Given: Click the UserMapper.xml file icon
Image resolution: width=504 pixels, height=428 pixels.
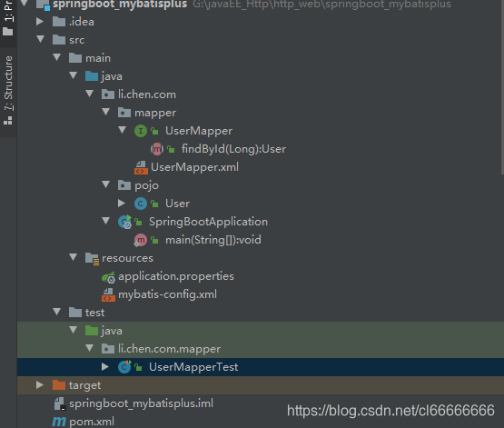Looking at the screenshot, I should (141, 167).
